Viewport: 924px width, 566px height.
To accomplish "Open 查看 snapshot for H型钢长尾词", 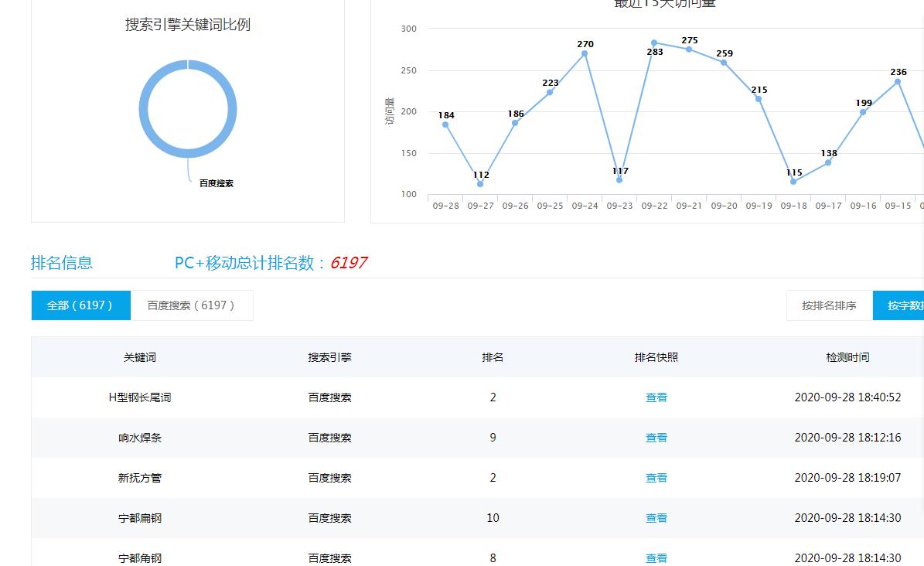I will coord(656,397).
